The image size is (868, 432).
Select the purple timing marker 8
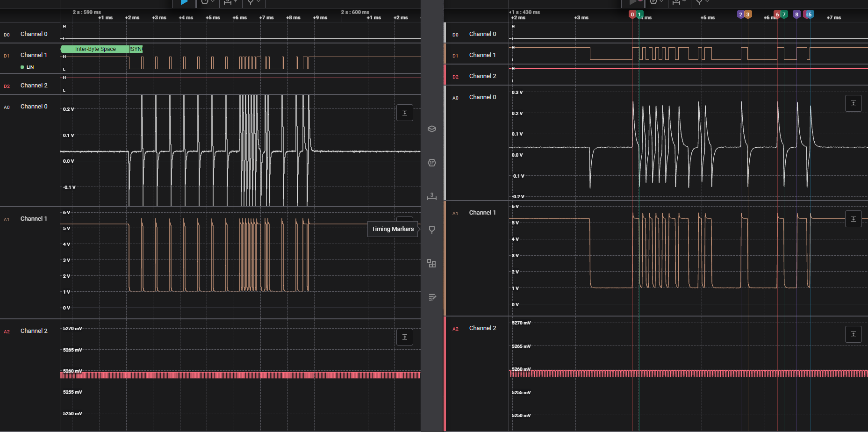[x=796, y=14]
